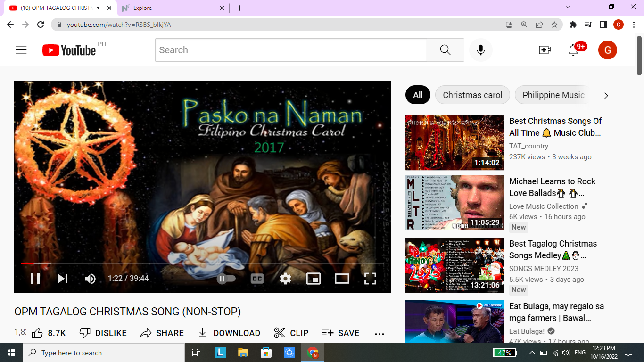This screenshot has height=362, width=644.
Task: Open the Create video menu
Action: point(545,50)
